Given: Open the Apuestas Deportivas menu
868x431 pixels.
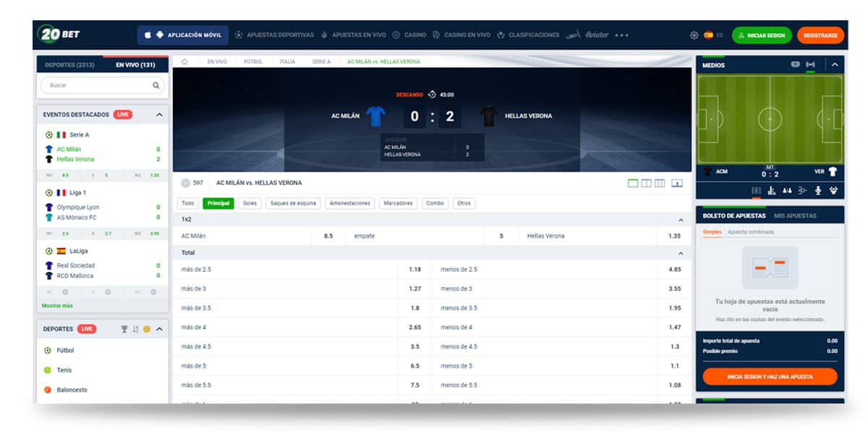Looking at the screenshot, I should tap(275, 35).
